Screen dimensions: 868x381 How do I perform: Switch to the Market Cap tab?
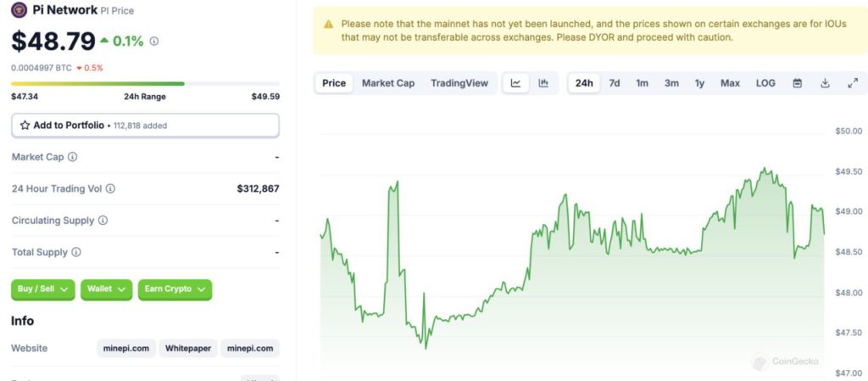(388, 83)
